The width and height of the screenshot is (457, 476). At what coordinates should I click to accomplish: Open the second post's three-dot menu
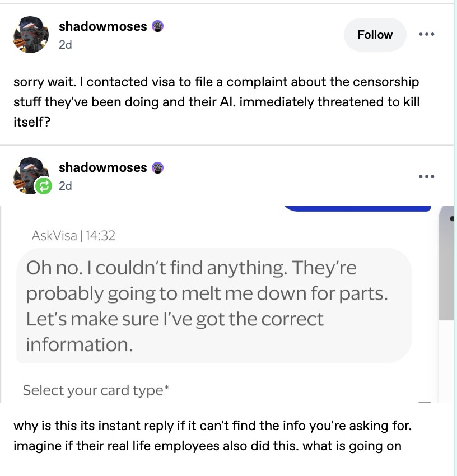click(427, 176)
